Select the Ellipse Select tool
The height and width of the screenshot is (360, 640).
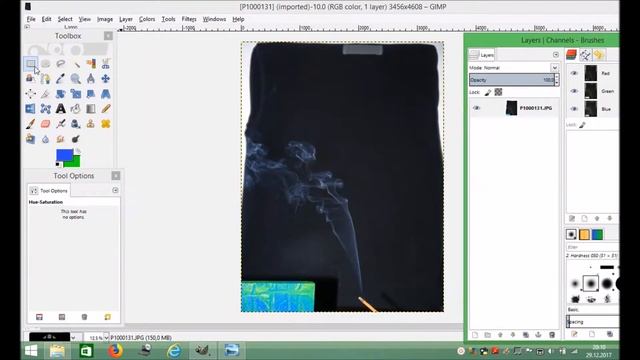(46, 64)
